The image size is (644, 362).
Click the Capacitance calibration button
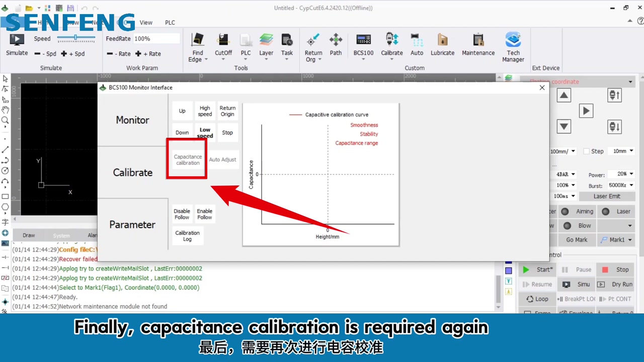[x=187, y=160]
